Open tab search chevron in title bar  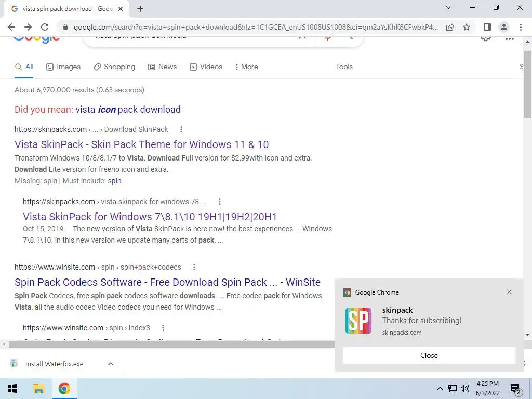click(x=448, y=7)
